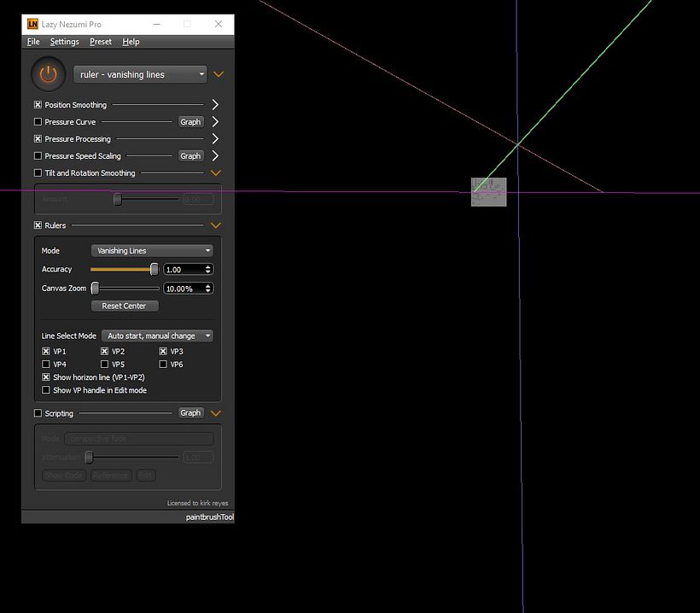The image size is (700, 613).
Task: Open the Scripting Graph button
Action: click(x=190, y=413)
